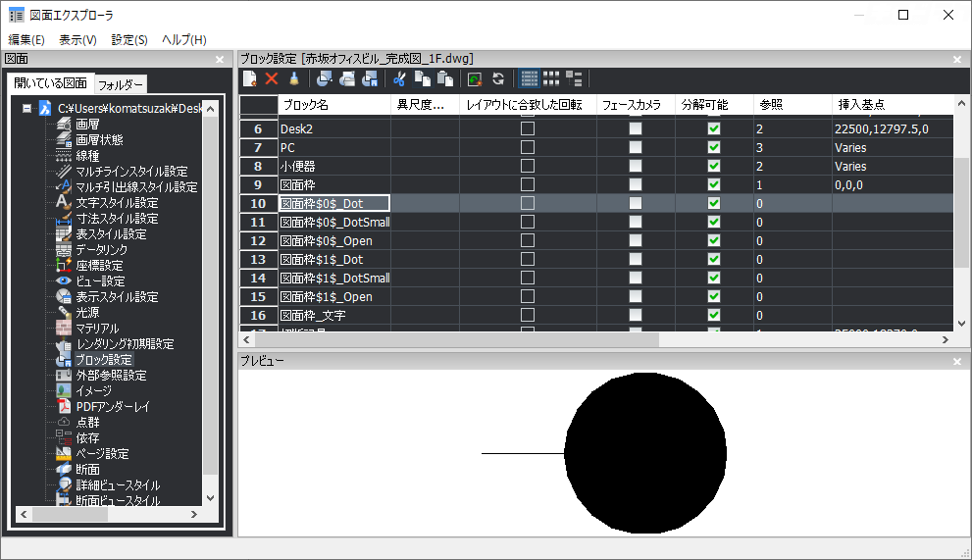Uncheck 分解可能 for 図面枠_文字 row

[714, 315]
